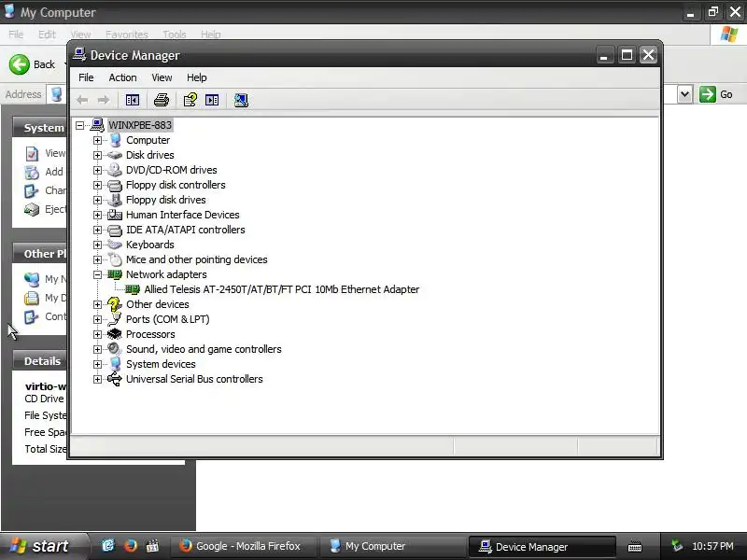
Task: Select the Disk drives icon
Action: 114,155
